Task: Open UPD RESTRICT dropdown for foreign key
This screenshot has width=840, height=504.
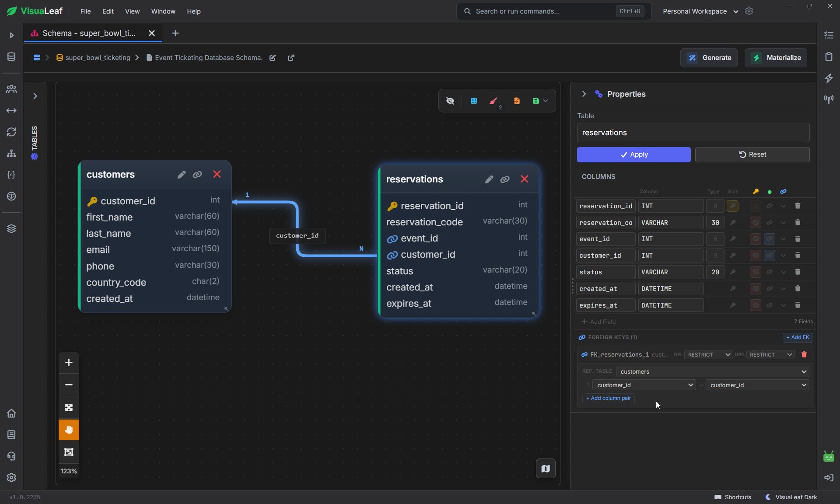Action: pyautogui.click(x=770, y=355)
